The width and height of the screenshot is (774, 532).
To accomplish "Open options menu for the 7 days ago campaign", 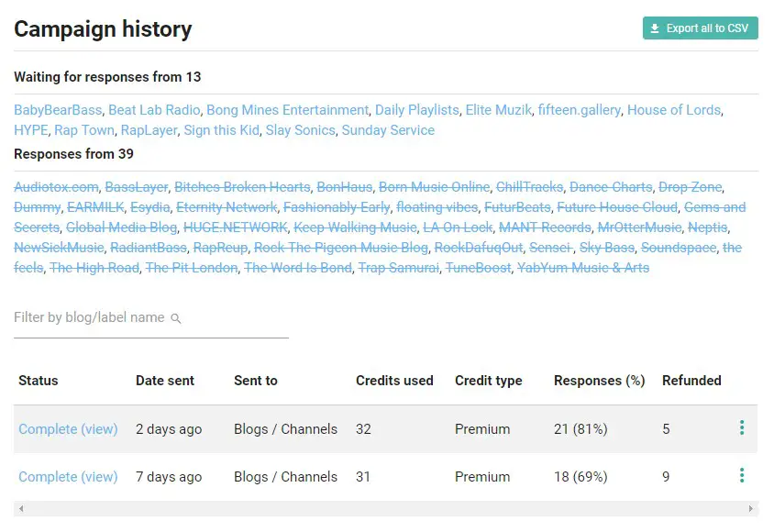I will click(x=741, y=476).
